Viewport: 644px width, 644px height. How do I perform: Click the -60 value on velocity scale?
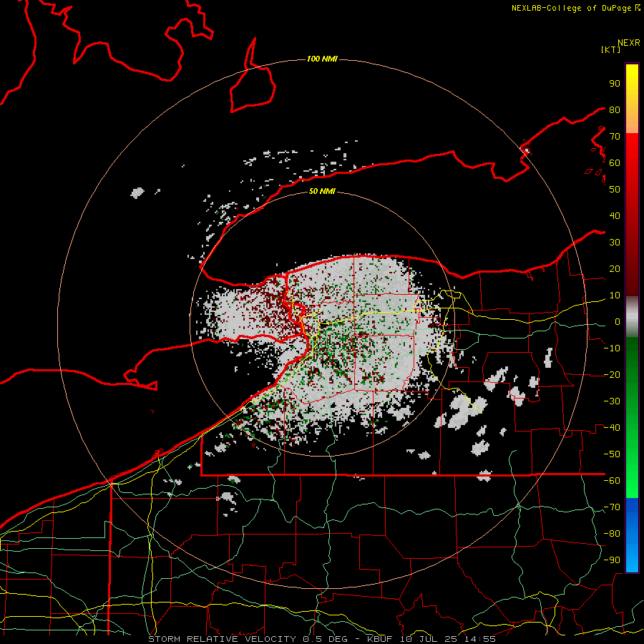[x=612, y=481]
